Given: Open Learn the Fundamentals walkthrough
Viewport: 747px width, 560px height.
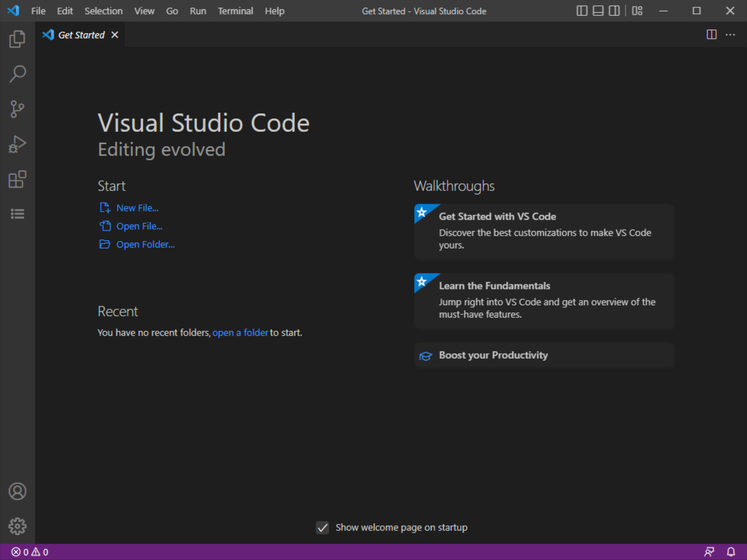Looking at the screenshot, I should tap(544, 301).
